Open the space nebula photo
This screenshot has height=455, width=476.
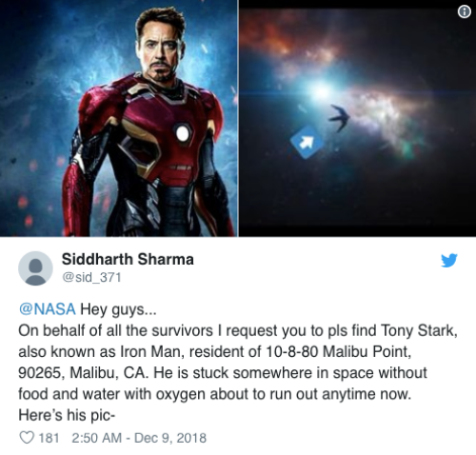357,118
